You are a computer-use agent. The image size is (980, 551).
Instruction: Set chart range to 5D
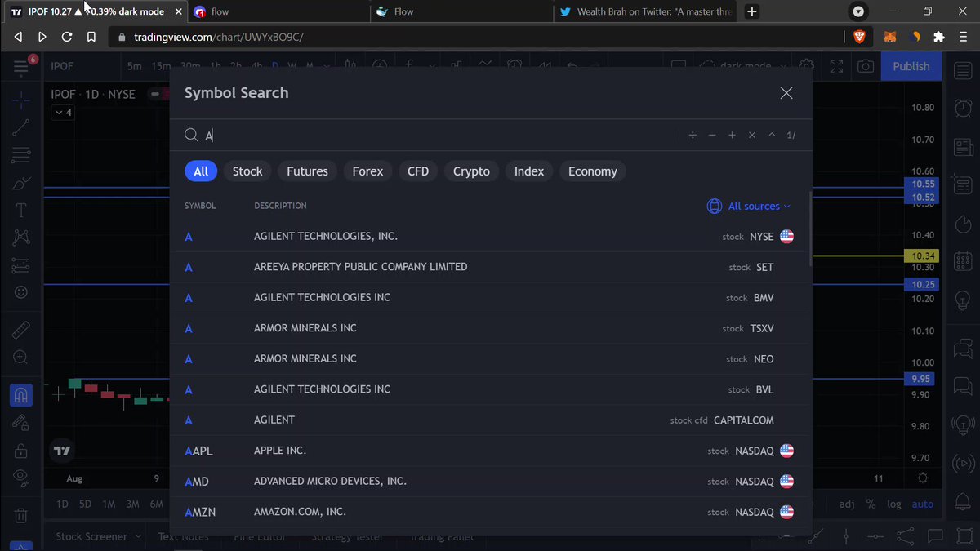tap(85, 504)
